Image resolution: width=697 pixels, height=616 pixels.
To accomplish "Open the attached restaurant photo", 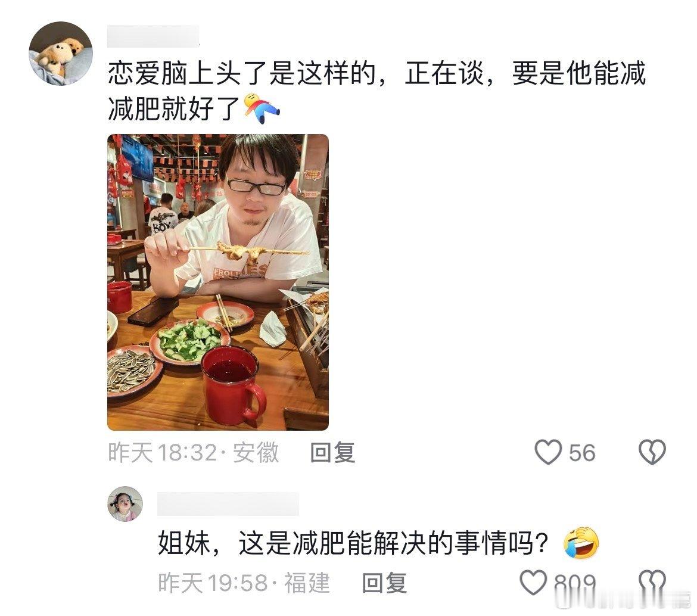I will [218, 282].
